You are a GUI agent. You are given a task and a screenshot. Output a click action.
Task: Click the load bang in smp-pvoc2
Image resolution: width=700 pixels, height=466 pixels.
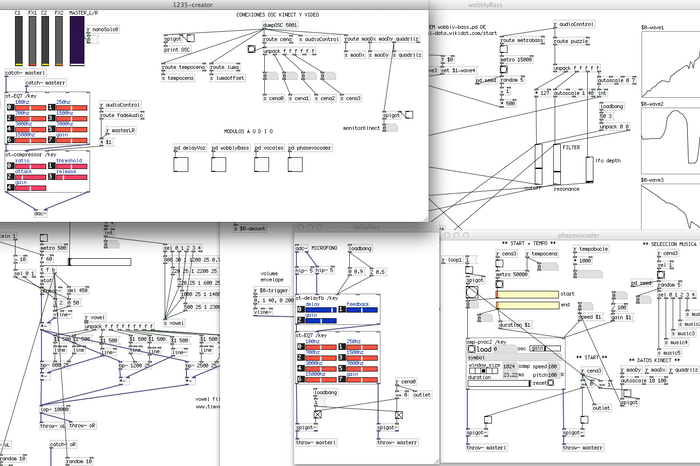pos(471,349)
